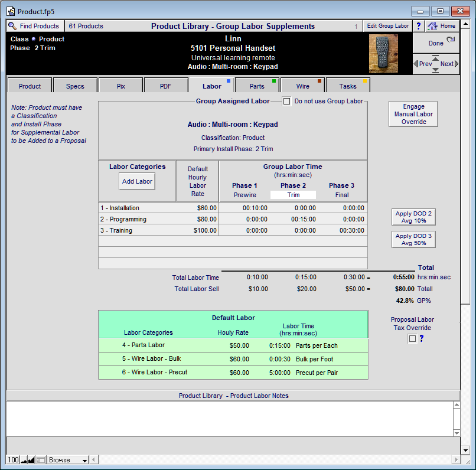The image size is (476, 470).
Task: Select the Labor tab
Action: pyautogui.click(x=212, y=86)
